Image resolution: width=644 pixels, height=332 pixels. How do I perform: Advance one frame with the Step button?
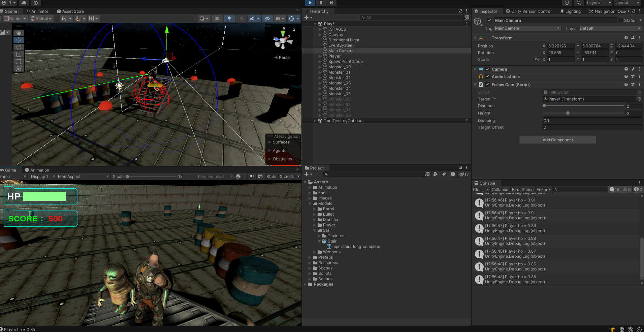pyautogui.click(x=331, y=3)
